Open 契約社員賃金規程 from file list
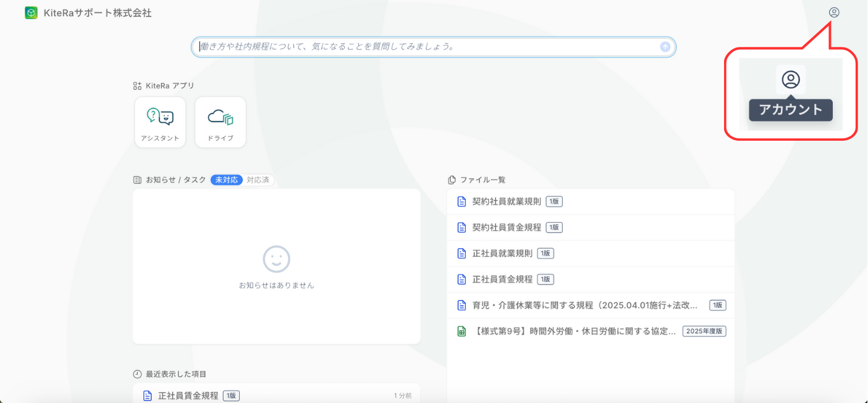This screenshot has height=403, width=868. 507,227
